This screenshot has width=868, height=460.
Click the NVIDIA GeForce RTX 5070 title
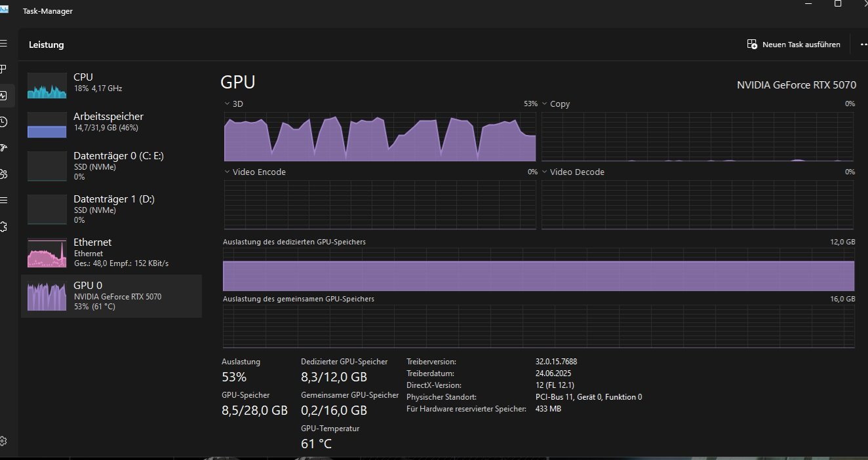coord(796,85)
